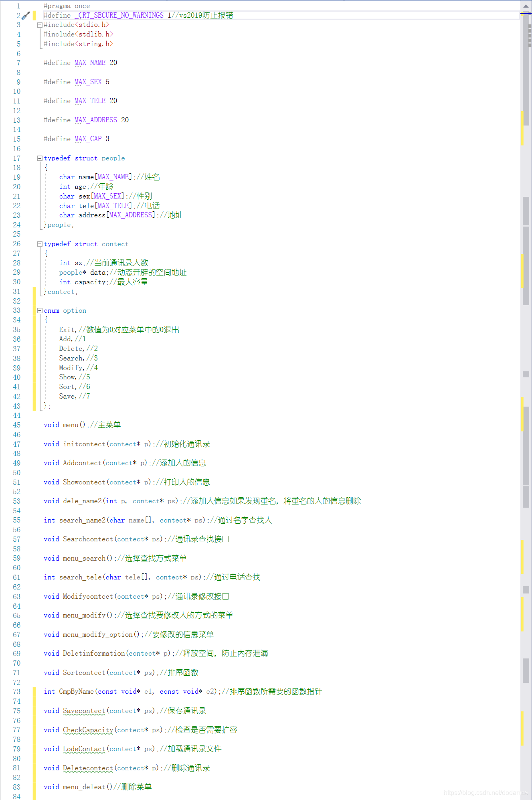
Task: Click the 'Add' enum value
Action: coord(65,339)
